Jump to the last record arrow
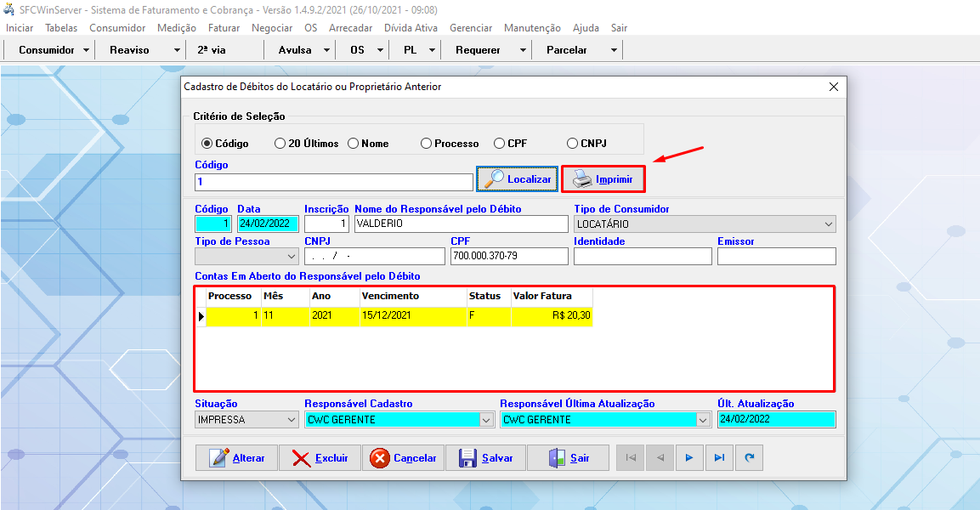This screenshot has width=980, height=510. (719, 458)
